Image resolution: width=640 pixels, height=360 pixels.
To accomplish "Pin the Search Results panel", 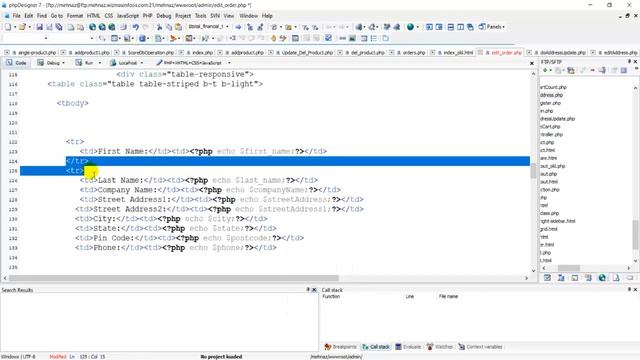I will (x=308, y=289).
